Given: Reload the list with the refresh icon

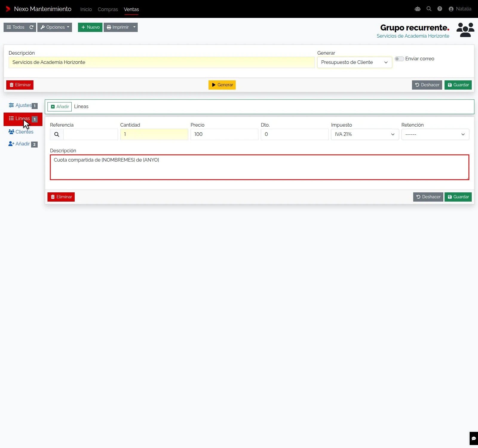Looking at the screenshot, I should (x=31, y=27).
